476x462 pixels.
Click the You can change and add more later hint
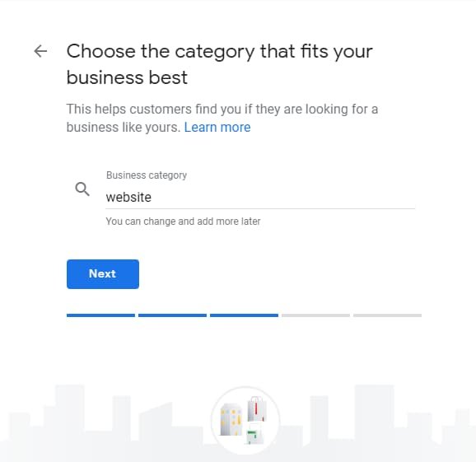(x=183, y=222)
